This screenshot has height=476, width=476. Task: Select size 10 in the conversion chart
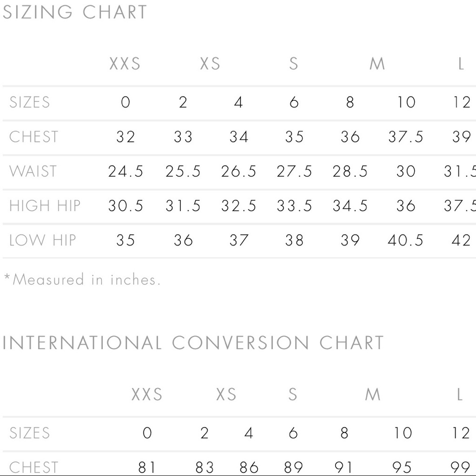point(403,433)
